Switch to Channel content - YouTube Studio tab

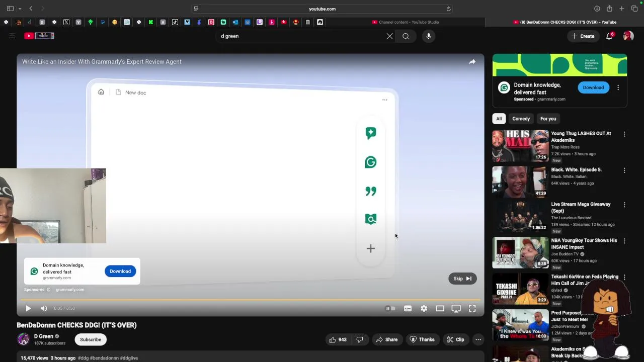point(406,22)
